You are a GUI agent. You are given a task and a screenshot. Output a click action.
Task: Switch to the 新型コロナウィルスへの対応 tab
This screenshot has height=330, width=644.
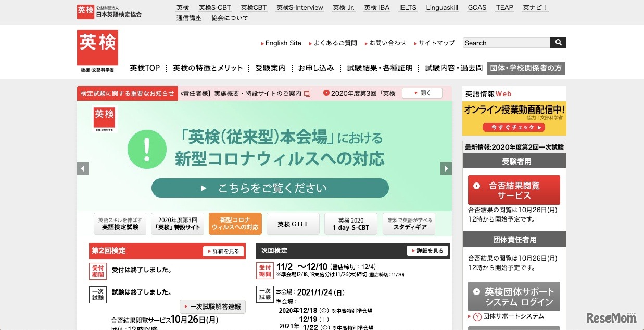[x=235, y=223]
